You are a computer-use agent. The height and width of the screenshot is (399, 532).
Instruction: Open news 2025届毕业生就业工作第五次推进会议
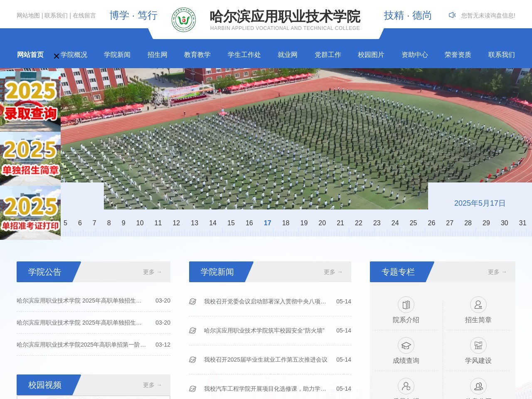(x=266, y=360)
